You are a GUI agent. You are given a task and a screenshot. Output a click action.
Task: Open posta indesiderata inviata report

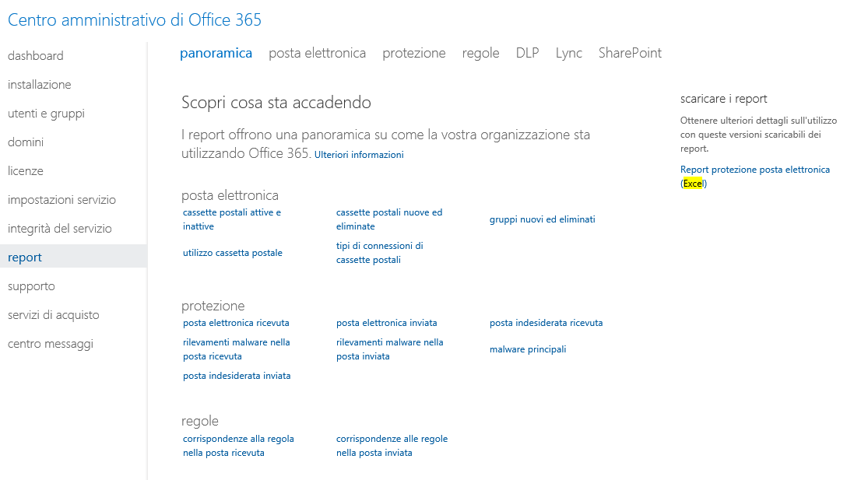pyautogui.click(x=237, y=376)
